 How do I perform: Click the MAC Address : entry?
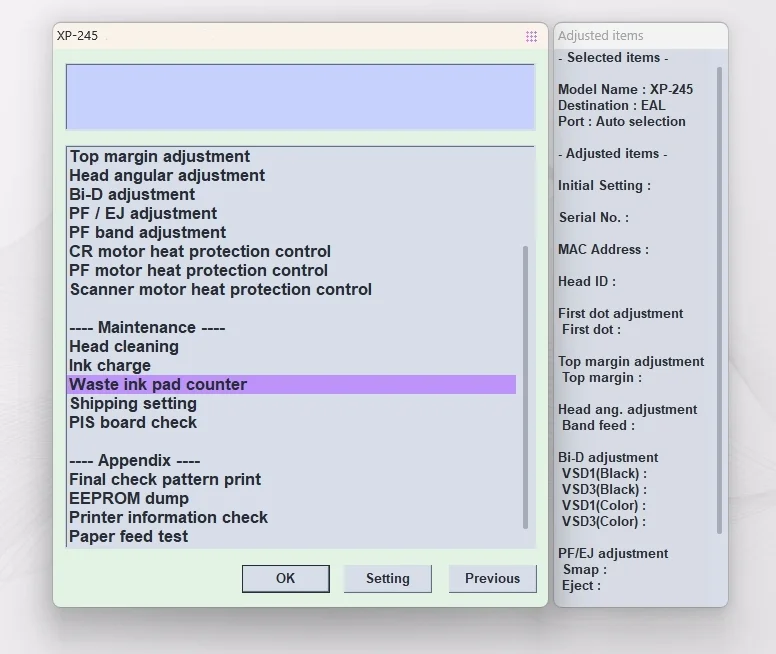(x=603, y=250)
